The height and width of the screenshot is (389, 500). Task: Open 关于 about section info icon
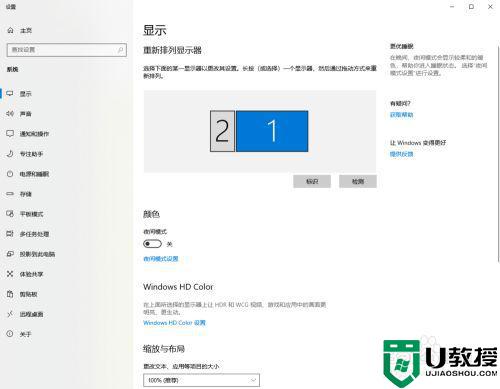[x=10, y=334]
